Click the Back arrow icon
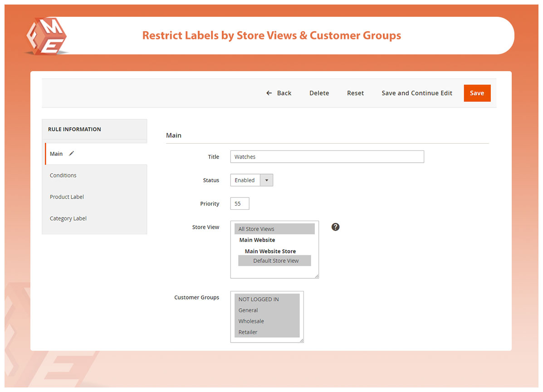The width and height of the screenshot is (543, 392). (269, 93)
